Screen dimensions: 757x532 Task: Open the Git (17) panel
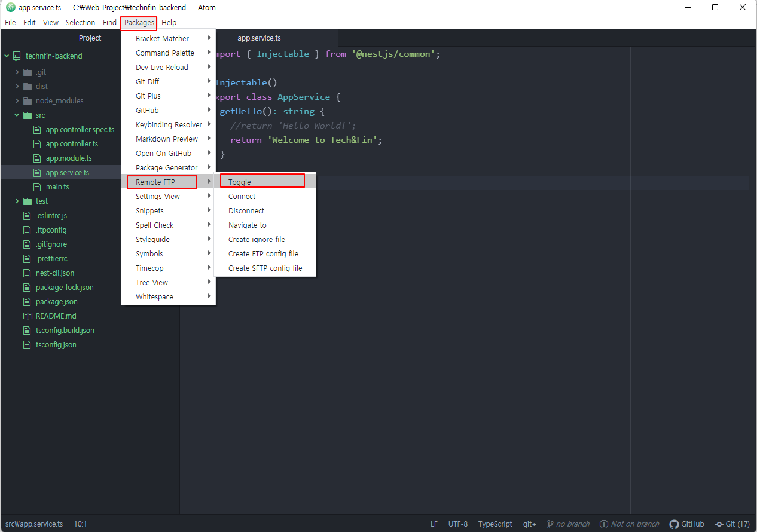tap(732, 524)
